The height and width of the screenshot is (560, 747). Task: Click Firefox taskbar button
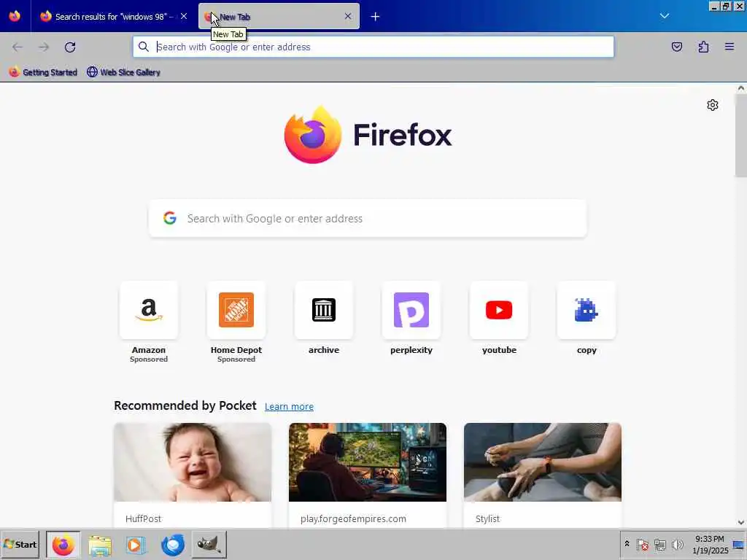(x=63, y=544)
